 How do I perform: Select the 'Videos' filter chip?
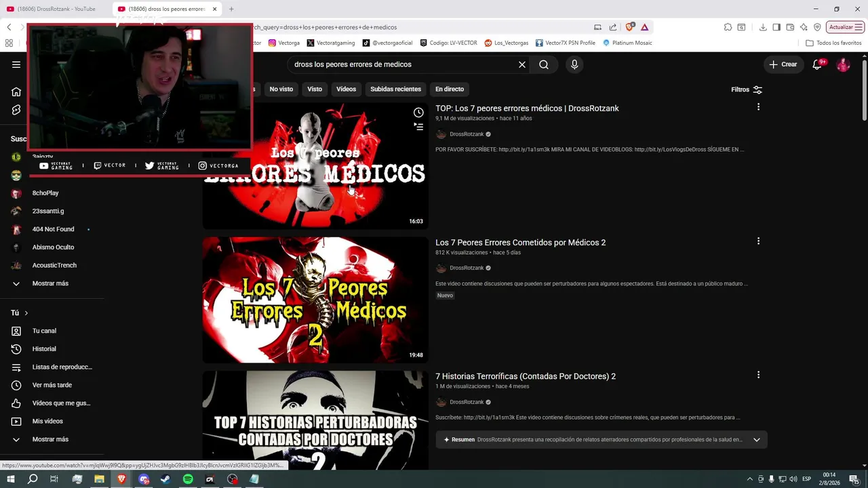point(346,89)
